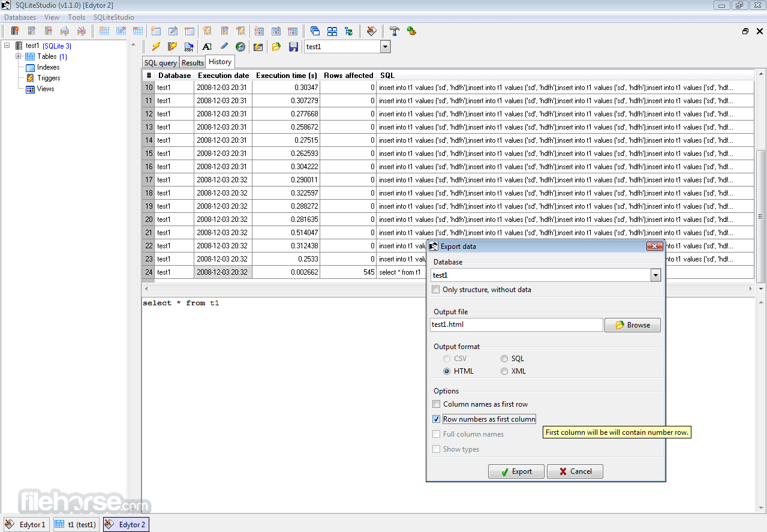This screenshot has width=767, height=532.
Task: Enable 'Only structure, without data' checkbox
Action: pos(436,290)
